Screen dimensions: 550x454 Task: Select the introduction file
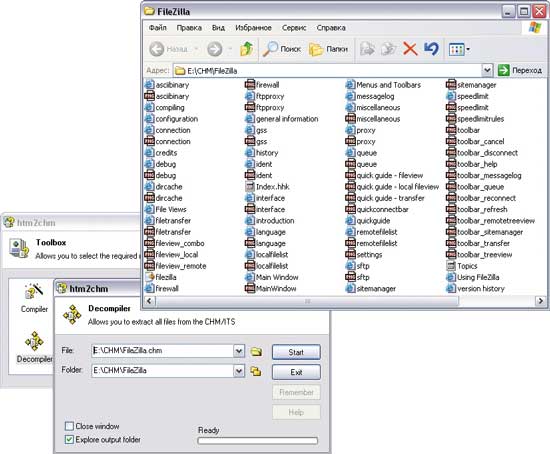point(270,221)
